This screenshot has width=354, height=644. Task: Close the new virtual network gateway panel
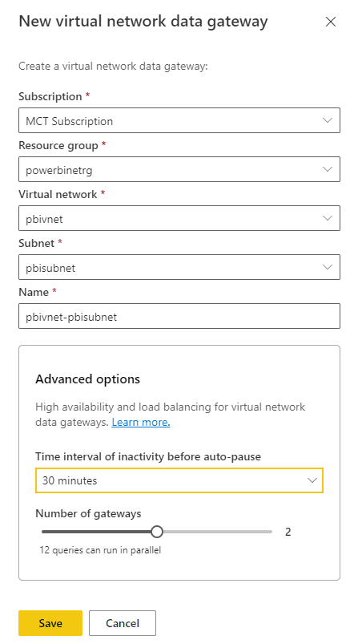click(331, 22)
